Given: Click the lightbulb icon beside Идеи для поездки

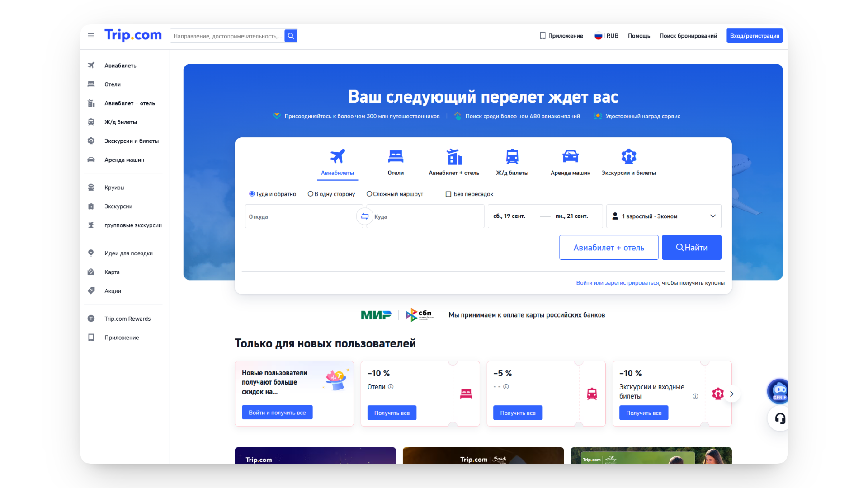Looking at the screenshot, I should pos(91,253).
